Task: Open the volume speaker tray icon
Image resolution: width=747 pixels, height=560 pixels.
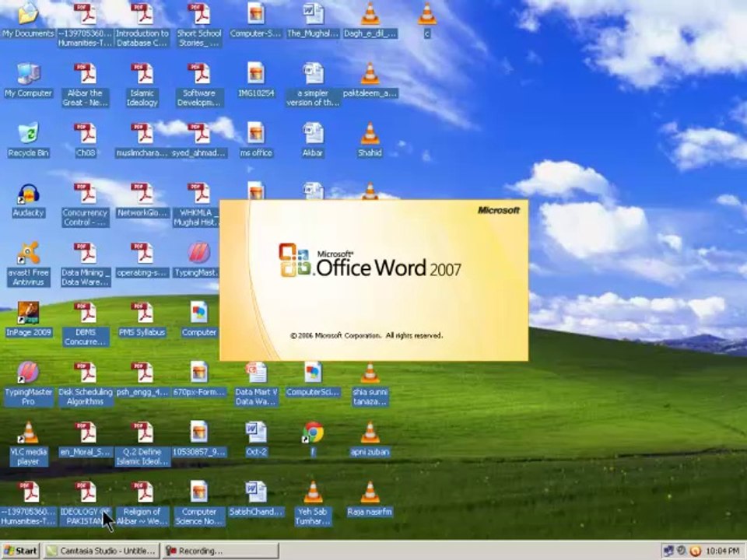Action: (x=682, y=551)
